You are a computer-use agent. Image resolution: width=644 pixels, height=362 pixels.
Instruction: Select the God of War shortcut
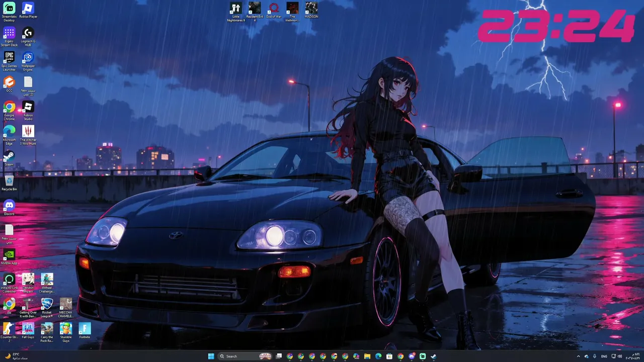[x=274, y=10]
